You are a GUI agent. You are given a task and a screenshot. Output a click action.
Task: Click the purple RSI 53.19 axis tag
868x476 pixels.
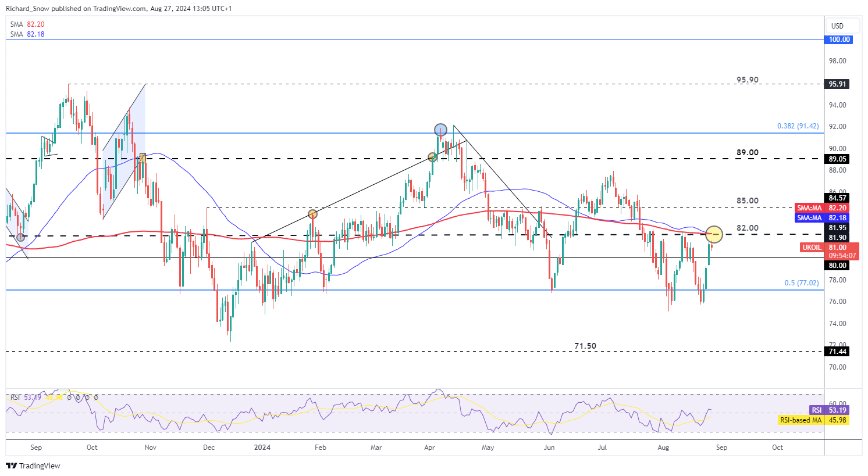(x=829, y=410)
